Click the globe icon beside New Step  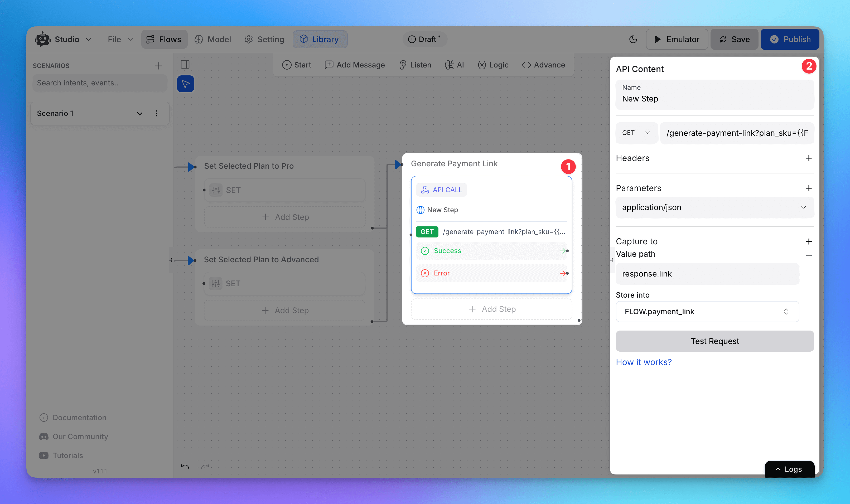point(420,210)
